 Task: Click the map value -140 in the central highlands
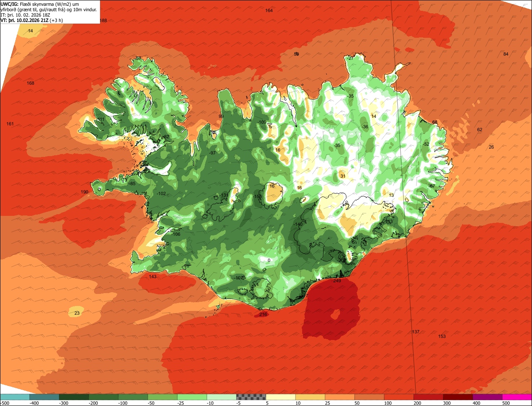(x=298, y=224)
